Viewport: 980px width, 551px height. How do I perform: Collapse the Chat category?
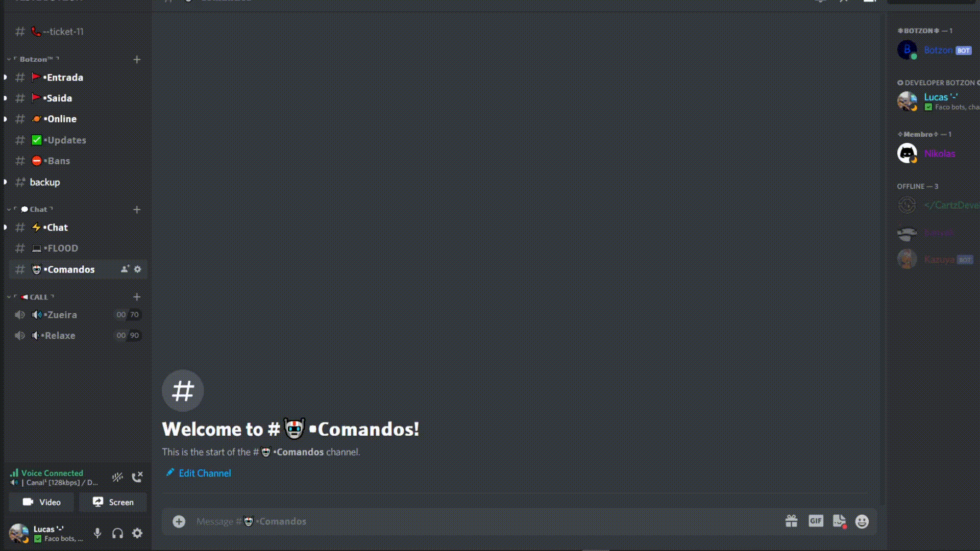click(x=31, y=209)
